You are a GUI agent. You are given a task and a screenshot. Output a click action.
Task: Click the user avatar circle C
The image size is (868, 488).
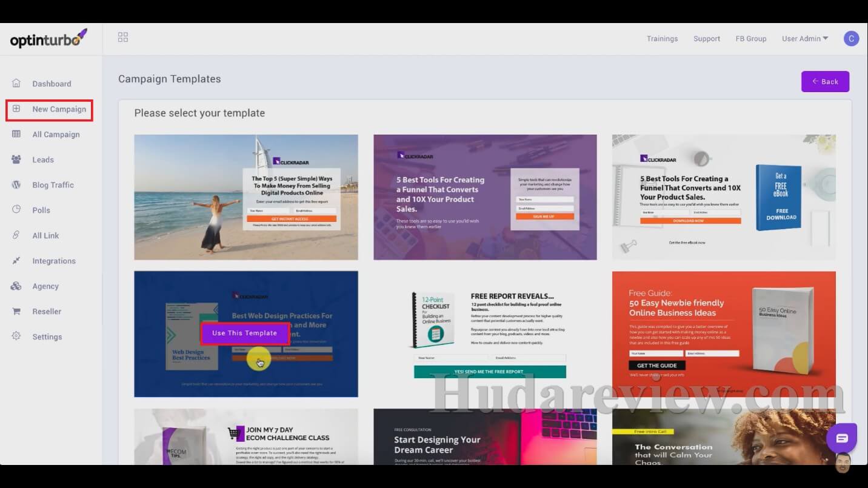(851, 39)
